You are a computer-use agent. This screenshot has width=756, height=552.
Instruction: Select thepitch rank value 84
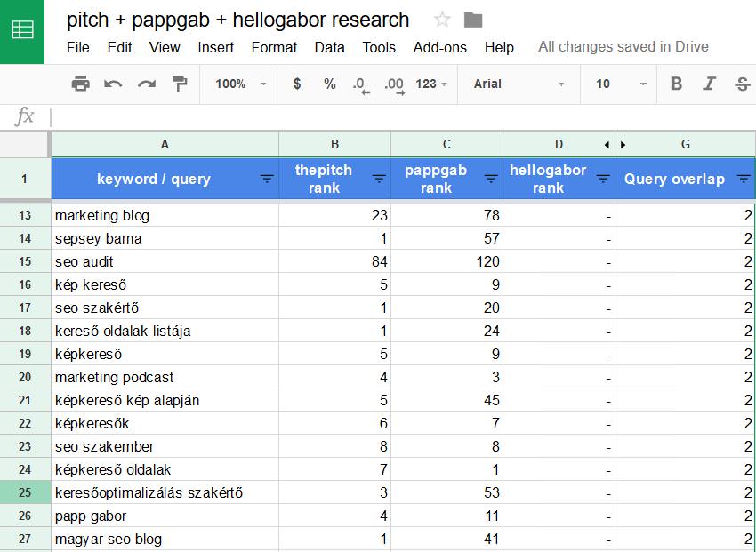point(334,261)
